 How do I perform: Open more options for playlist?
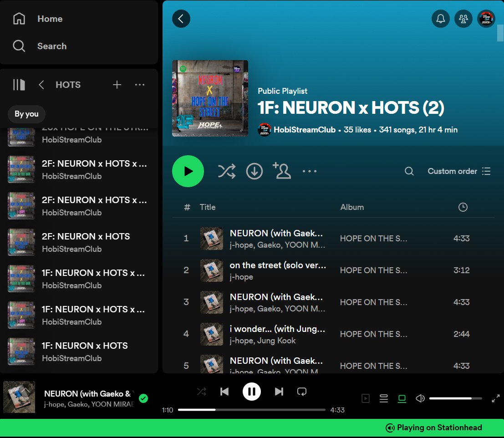click(x=310, y=171)
